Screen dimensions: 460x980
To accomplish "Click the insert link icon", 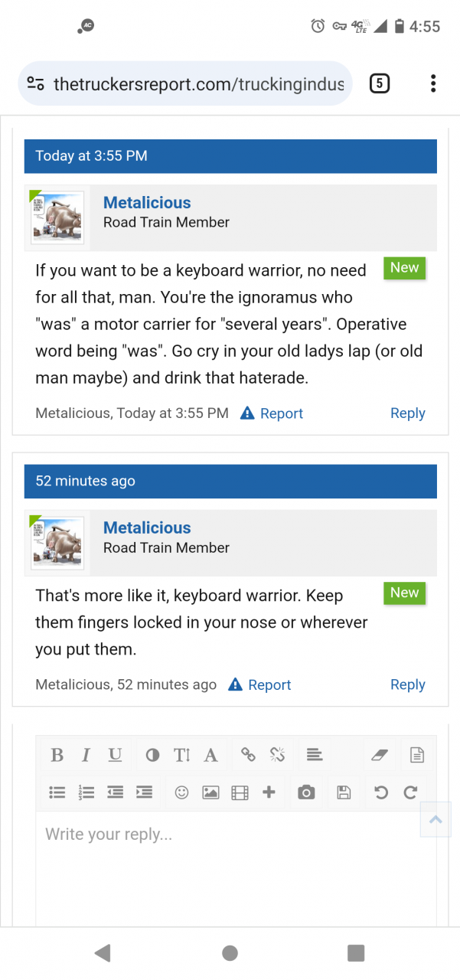I will (248, 755).
